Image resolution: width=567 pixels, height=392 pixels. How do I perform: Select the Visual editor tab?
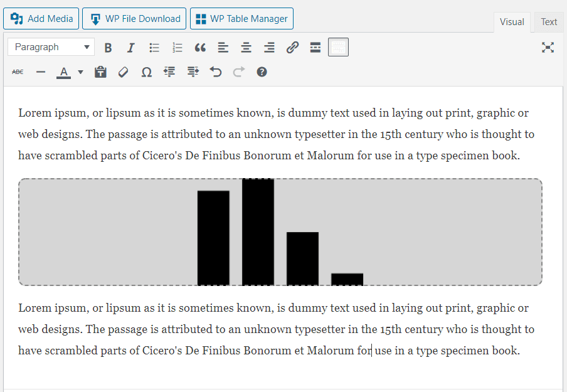coord(511,22)
